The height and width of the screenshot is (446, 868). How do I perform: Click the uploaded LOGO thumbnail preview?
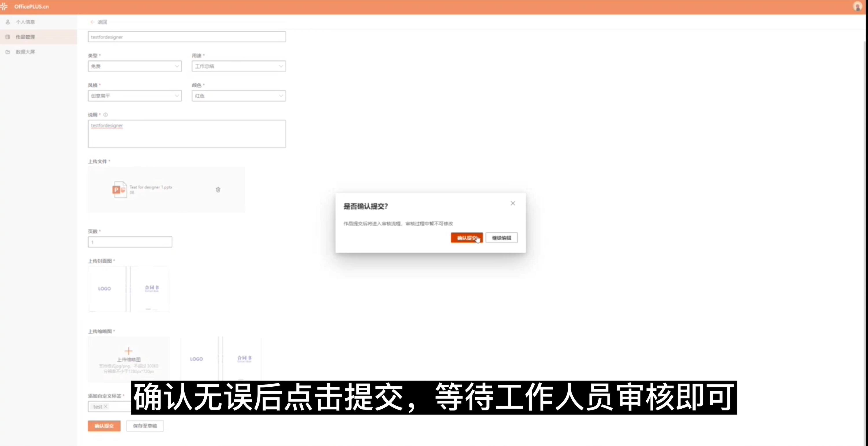[221, 358]
